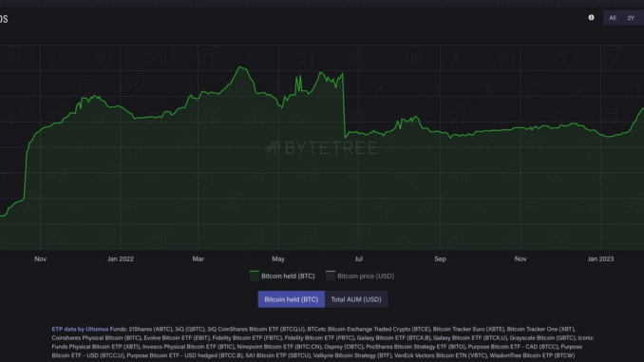This screenshot has height=362, width=644.
Task: Click the Sep axis label
Action: [440, 258]
